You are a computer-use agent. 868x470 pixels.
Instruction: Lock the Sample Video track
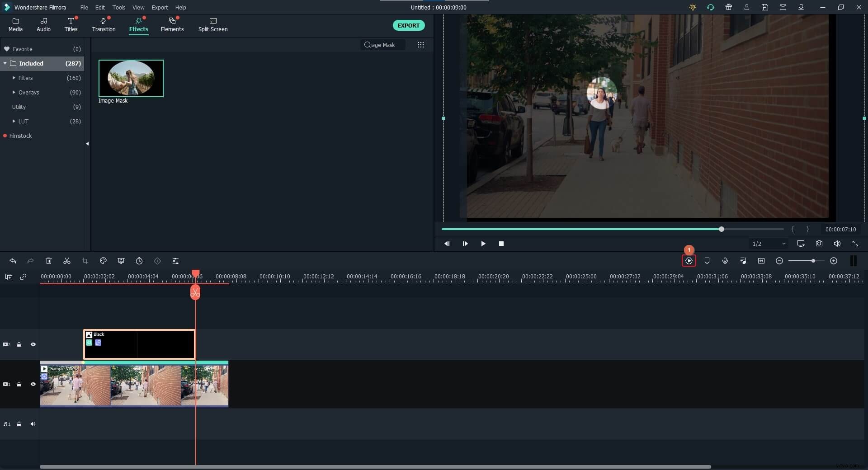(19, 384)
